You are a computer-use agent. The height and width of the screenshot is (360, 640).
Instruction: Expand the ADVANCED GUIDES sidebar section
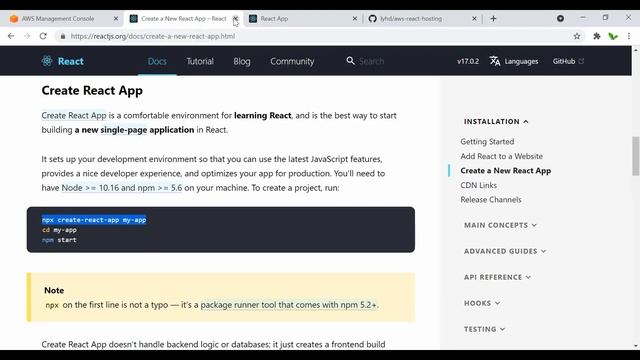[x=505, y=251]
